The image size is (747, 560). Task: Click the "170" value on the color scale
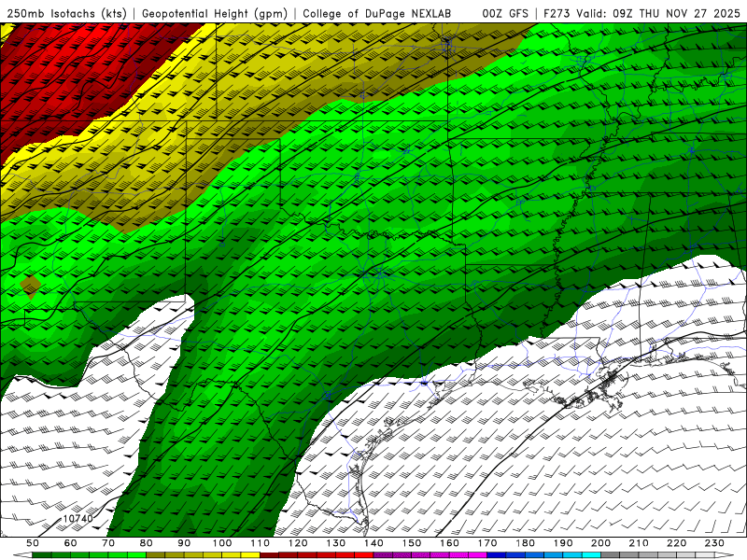(486, 543)
